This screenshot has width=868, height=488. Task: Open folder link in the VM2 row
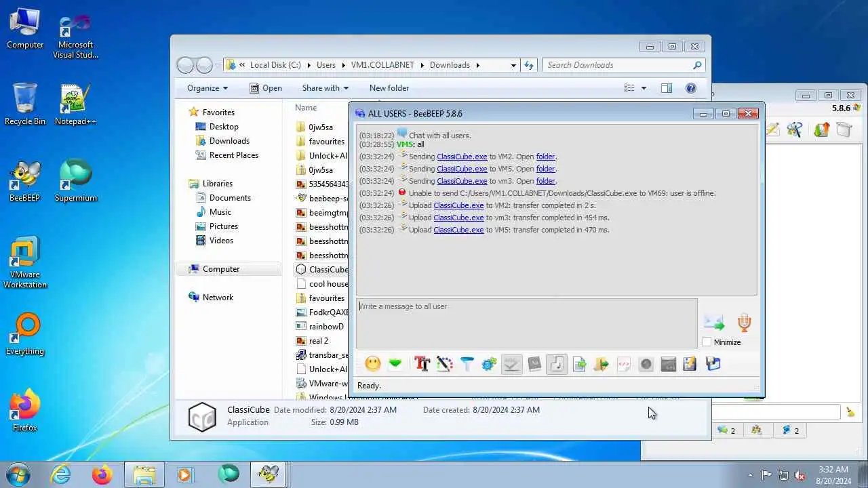point(545,157)
